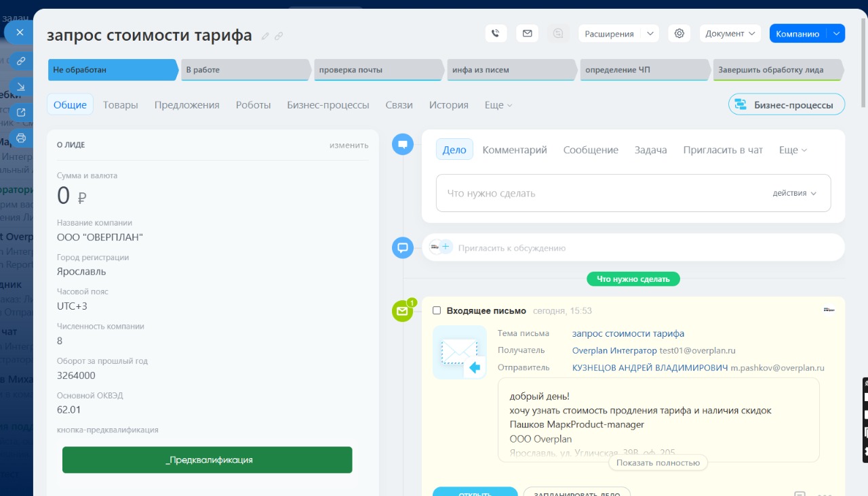This screenshot has height=496, width=868.
Task: Click the printer icon in left sidebar
Action: point(21,138)
